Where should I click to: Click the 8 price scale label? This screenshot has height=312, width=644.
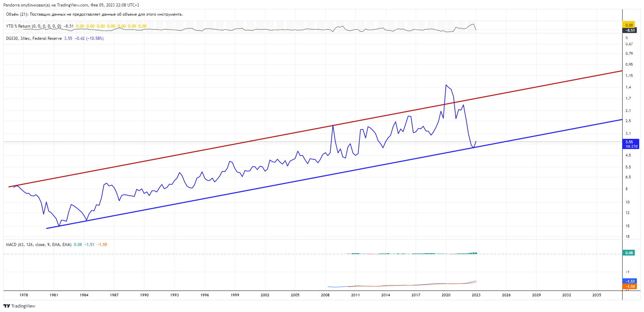(627, 189)
